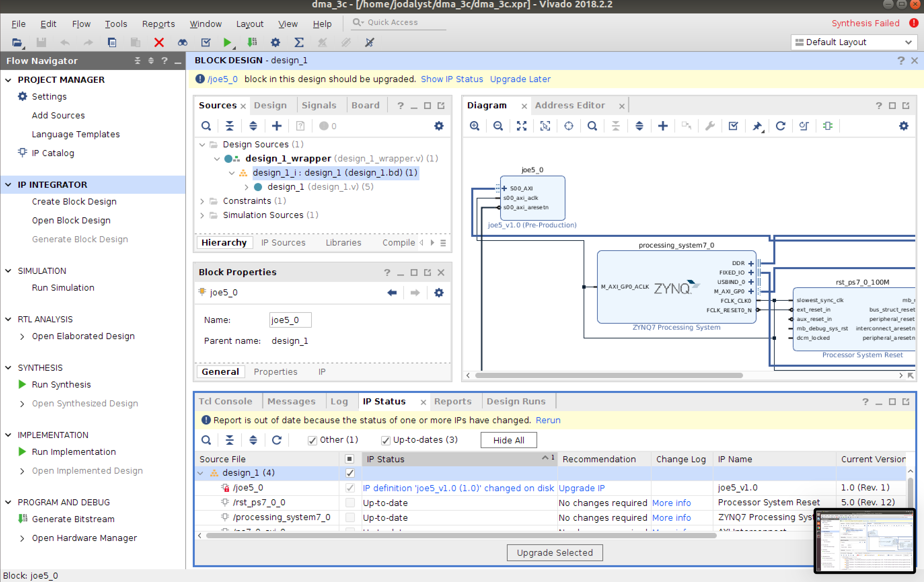Zoom in on the block diagram
Image resolution: width=924 pixels, height=582 pixels.
474,126
